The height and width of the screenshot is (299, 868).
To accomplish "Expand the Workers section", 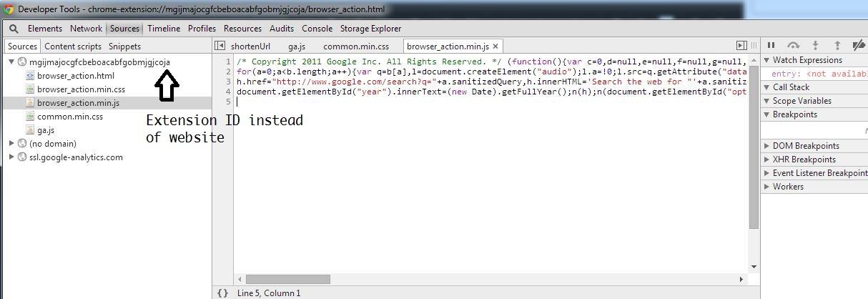I will click(766, 187).
